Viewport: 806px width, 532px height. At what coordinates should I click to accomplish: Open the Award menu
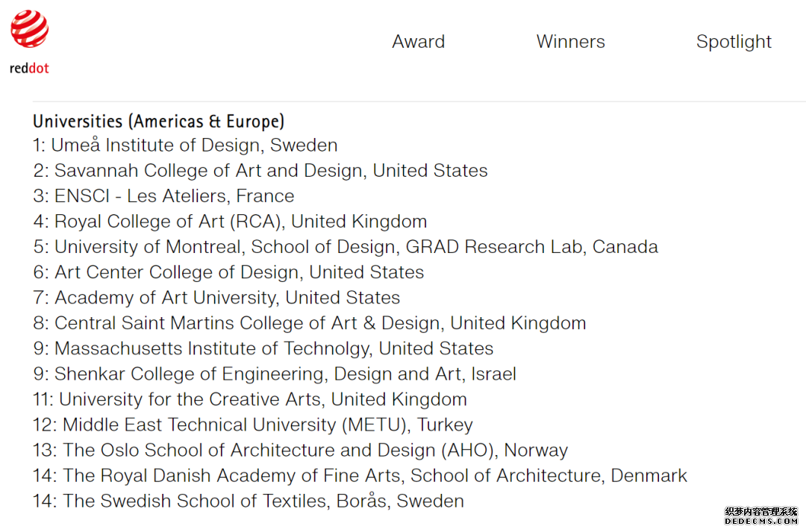(x=419, y=42)
